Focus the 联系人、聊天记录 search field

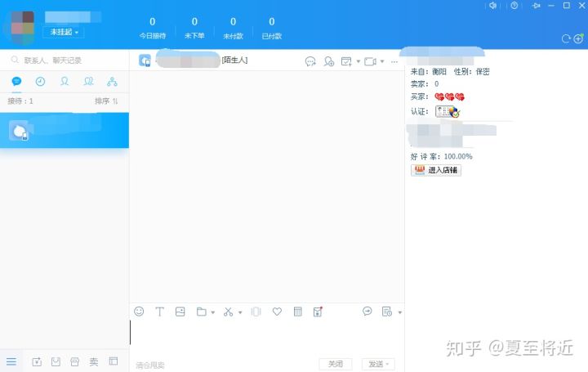[x=65, y=60]
